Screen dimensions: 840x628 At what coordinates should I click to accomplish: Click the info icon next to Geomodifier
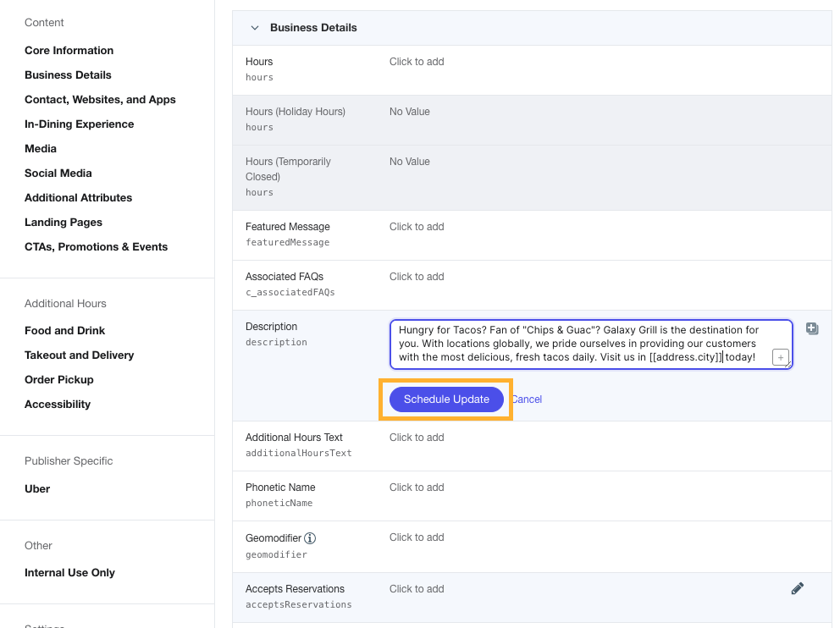pos(310,537)
